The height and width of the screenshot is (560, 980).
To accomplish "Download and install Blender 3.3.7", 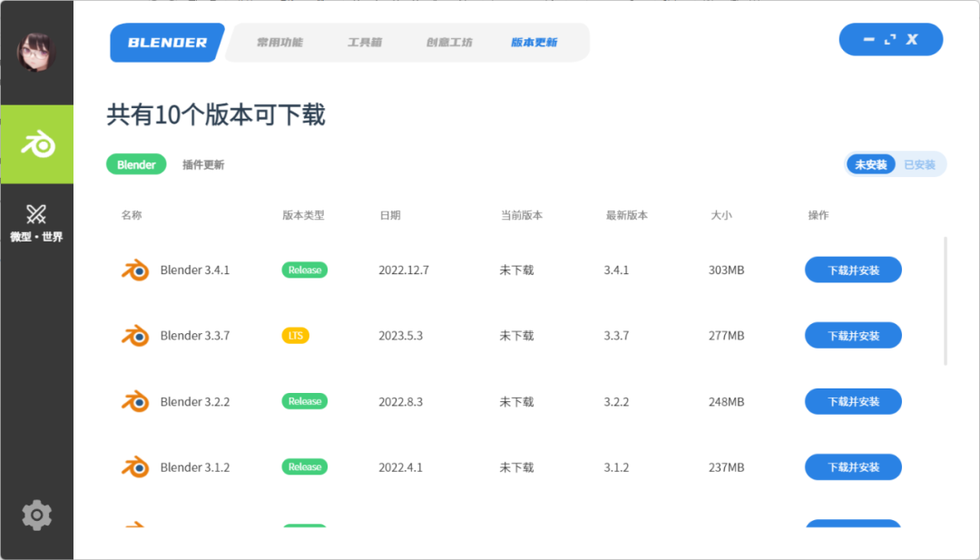I will [853, 336].
